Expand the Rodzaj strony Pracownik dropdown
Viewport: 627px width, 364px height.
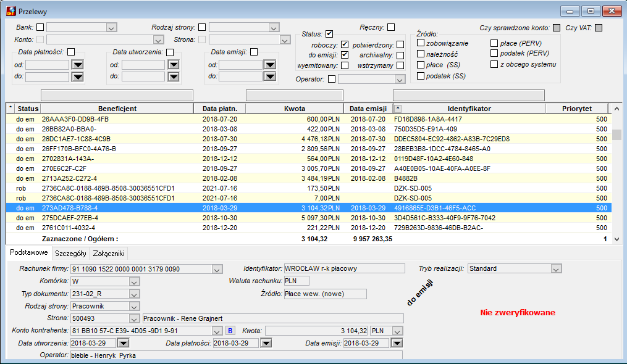(x=135, y=307)
